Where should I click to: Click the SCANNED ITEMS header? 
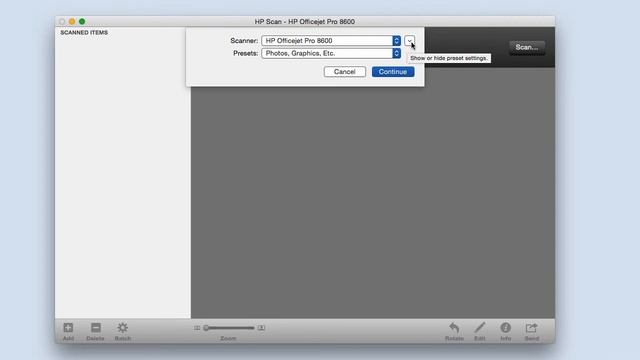click(84, 32)
